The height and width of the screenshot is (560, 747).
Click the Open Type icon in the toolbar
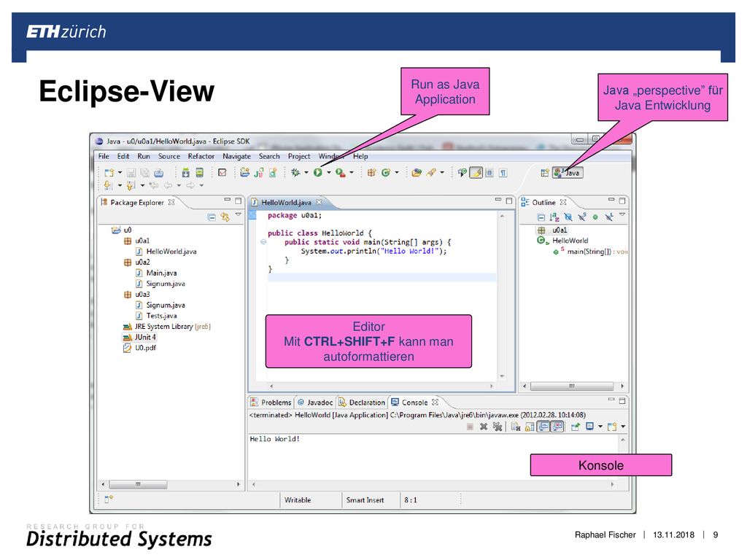tap(416, 172)
